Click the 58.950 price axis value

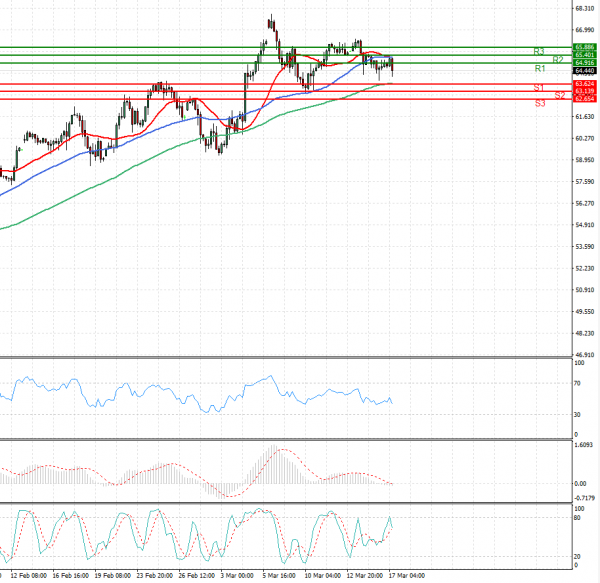(585, 160)
